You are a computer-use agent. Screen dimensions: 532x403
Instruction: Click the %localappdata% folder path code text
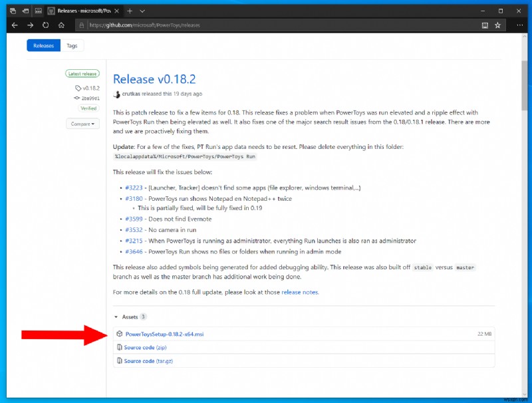[185, 156]
